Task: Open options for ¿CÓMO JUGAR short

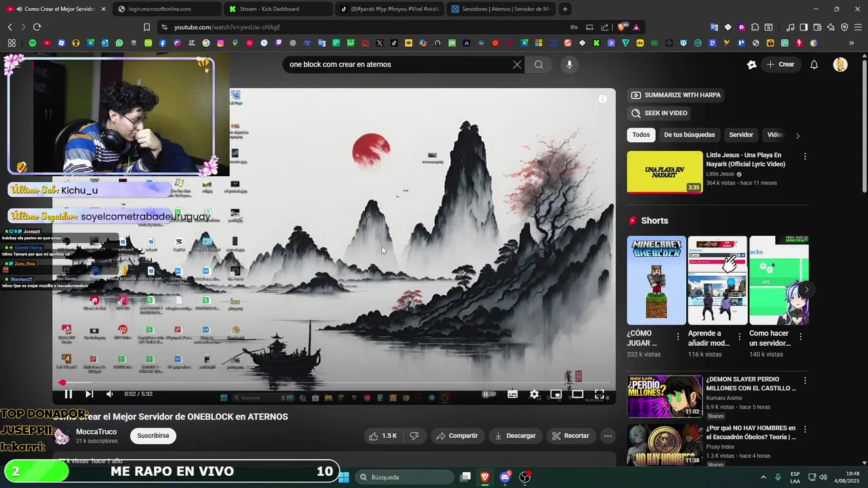Action: click(678, 337)
